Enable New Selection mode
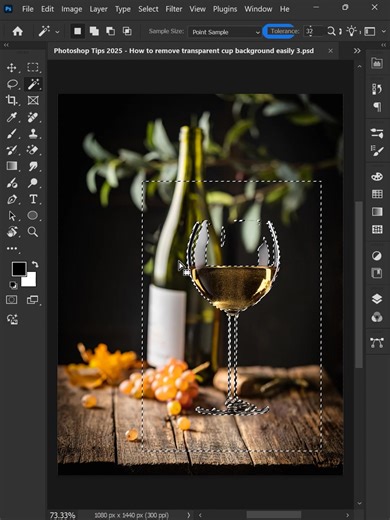The height and width of the screenshot is (520, 390). (x=77, y=31)
